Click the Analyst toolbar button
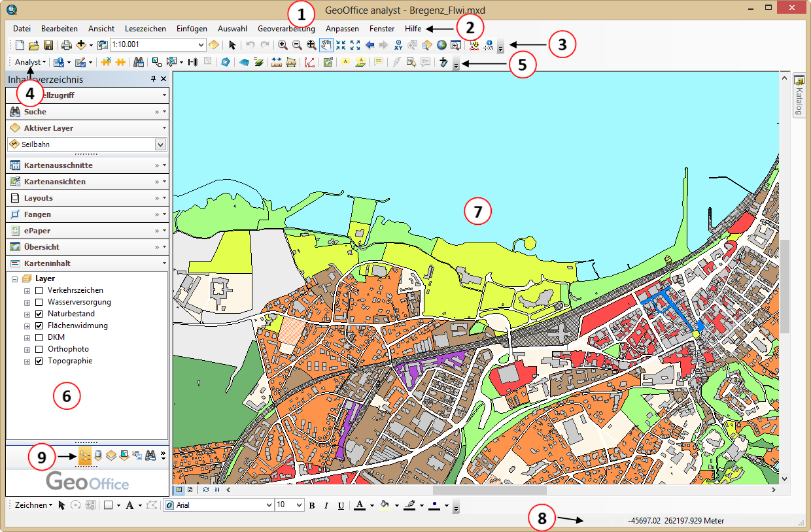Image resolution: width=811 pixels, height=532 pixels. tap(29, 62)
